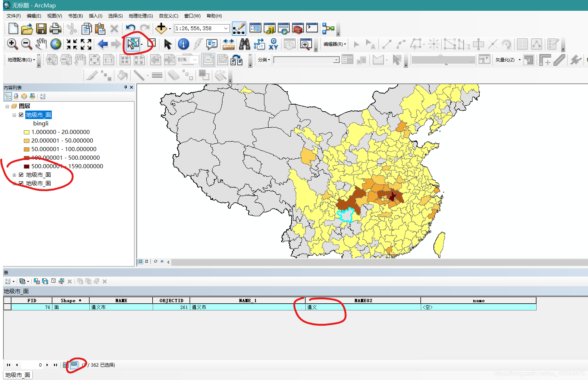
Task: Open the 选择(S) menu
Action: tap(115, 16)
